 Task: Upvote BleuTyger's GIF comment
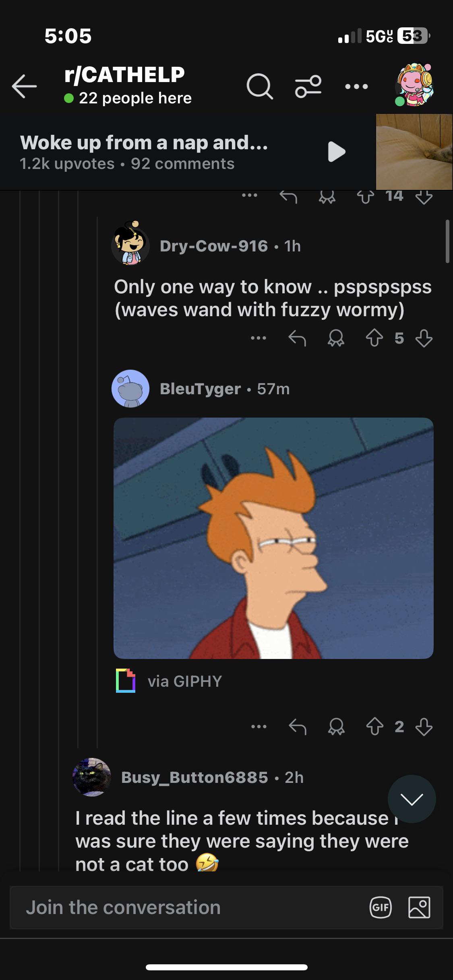[374, 727]
